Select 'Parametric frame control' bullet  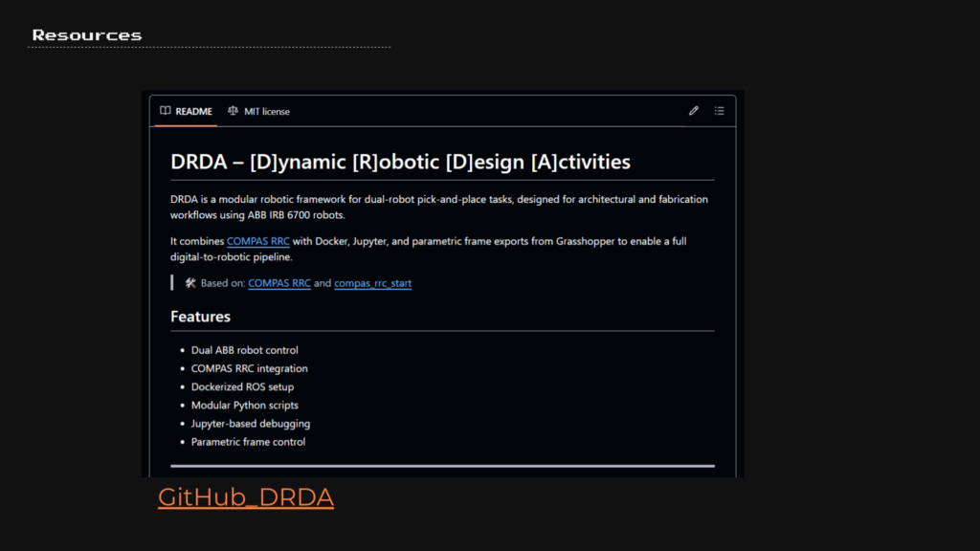248,442
